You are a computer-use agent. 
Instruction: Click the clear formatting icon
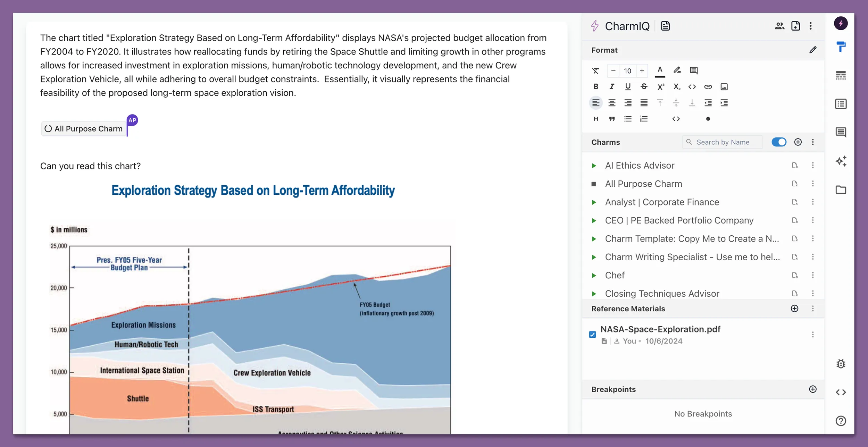coord(596,70)
